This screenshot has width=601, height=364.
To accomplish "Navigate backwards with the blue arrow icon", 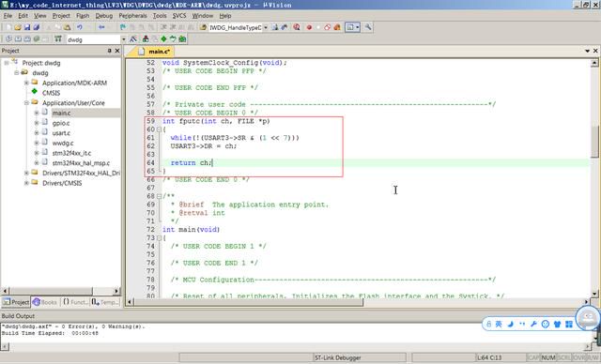I will coord(101,27).
